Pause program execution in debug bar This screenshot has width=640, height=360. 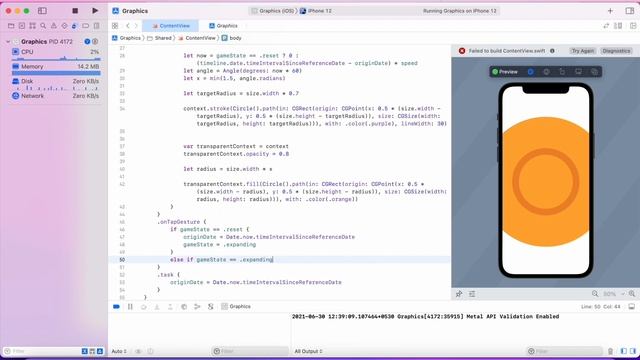(130, 307)
